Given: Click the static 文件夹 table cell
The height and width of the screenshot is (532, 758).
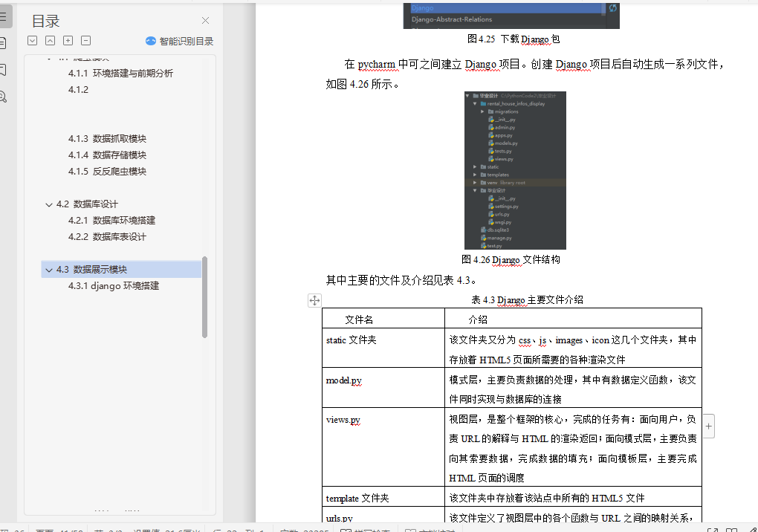Looking at the screenshot, I should coord(383,348).
